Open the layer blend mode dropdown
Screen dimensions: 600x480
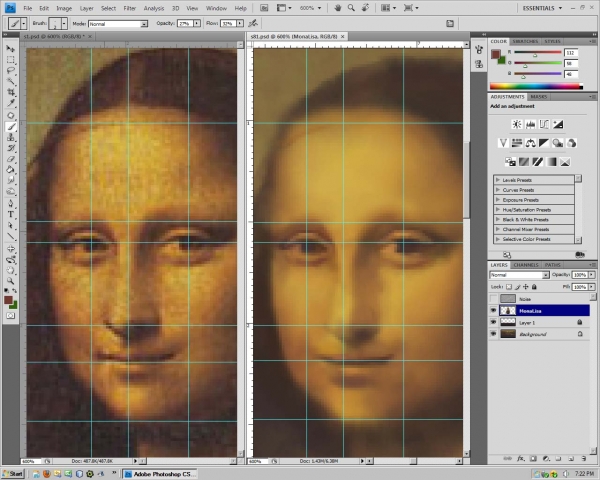[x=520, y=275]
